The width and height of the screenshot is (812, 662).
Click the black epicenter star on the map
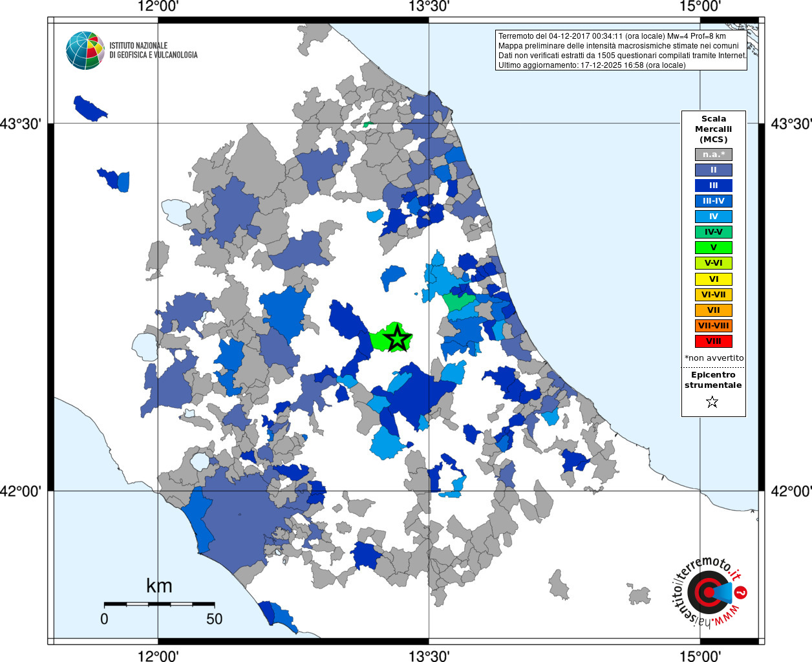coord(397,338)
